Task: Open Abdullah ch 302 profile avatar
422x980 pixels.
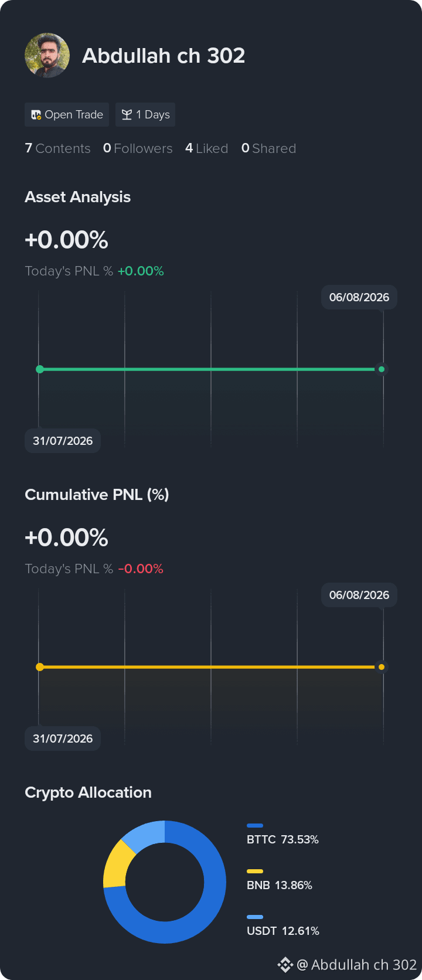Action: point(47,56)
